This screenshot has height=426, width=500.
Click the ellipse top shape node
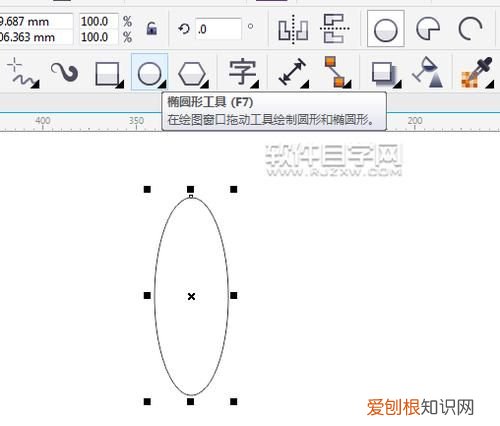pos(191,197)
